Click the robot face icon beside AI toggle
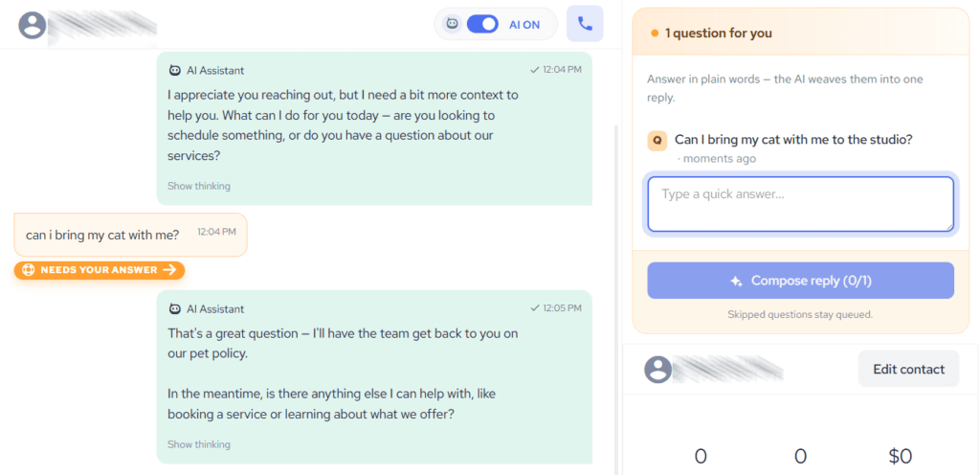The width and height of the screenshot is (980, 475). [x=453, y=24]
